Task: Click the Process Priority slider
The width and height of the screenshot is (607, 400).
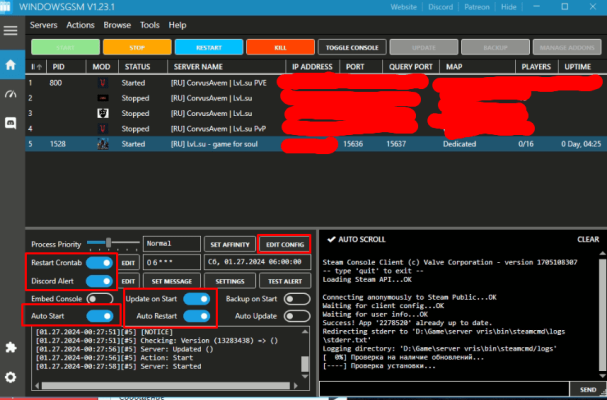Action: [113, 244]
